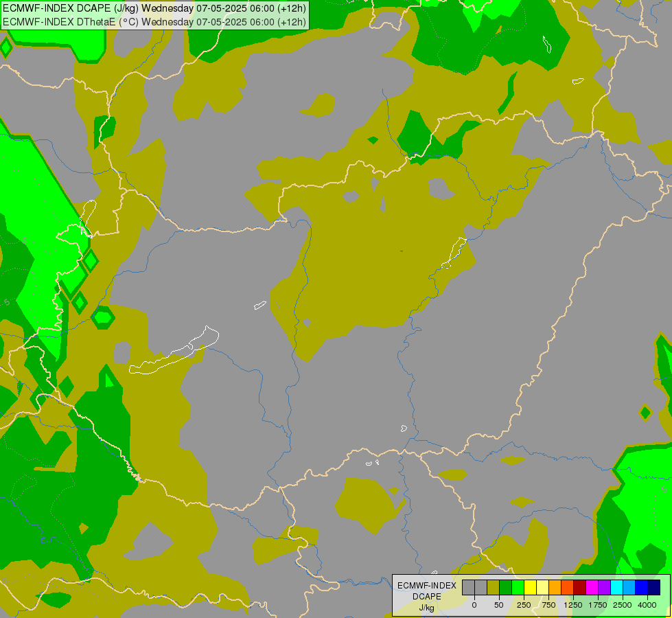Image resolution: width=672 pixels, height=618 pixels.
Task: Click the legend value '250'
Action: pyautogui.click(x=524, y=605)
